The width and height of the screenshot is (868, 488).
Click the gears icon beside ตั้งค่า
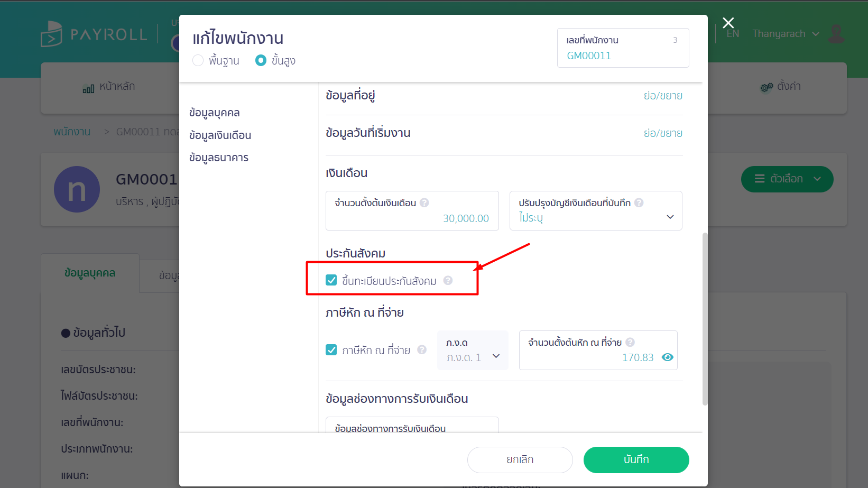(767, 87)
